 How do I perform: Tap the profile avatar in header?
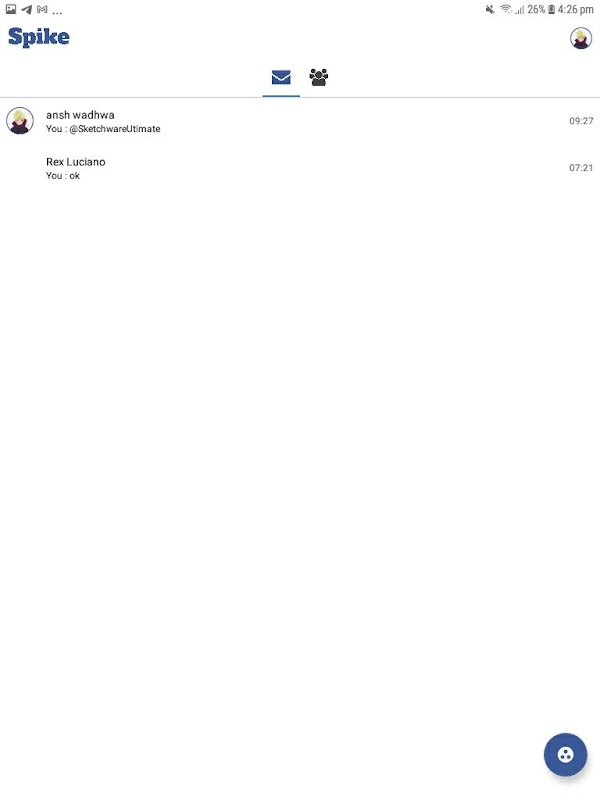click(x=581, y=38)
